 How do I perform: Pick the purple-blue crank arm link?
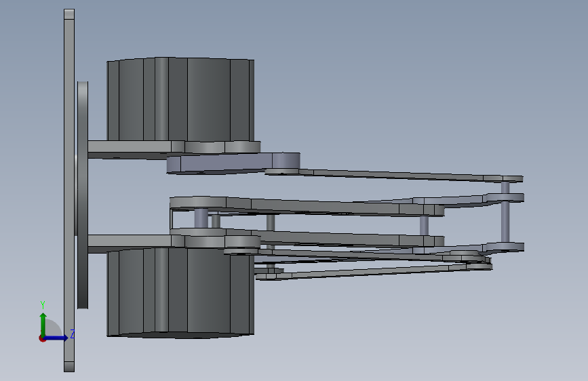point(233,163)
